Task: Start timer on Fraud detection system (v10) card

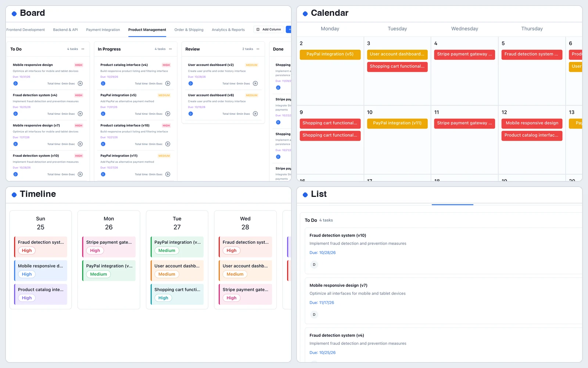Action: tap(80, 174)
